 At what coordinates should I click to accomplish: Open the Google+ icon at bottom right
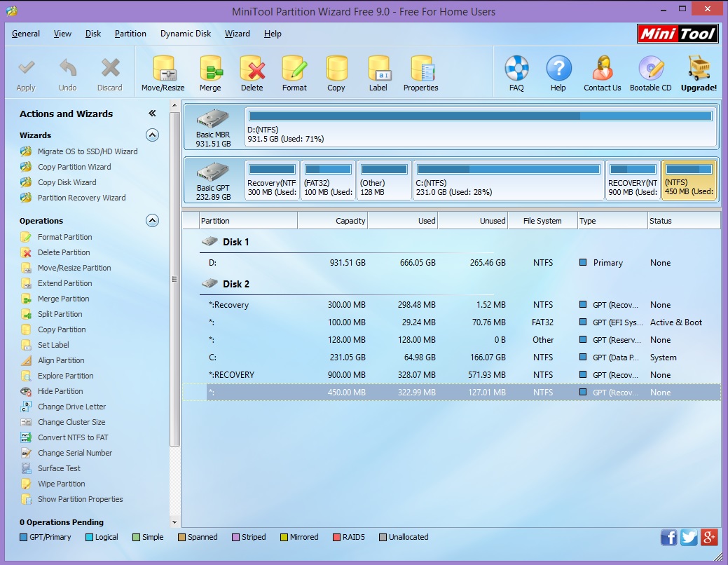point(709,538)
